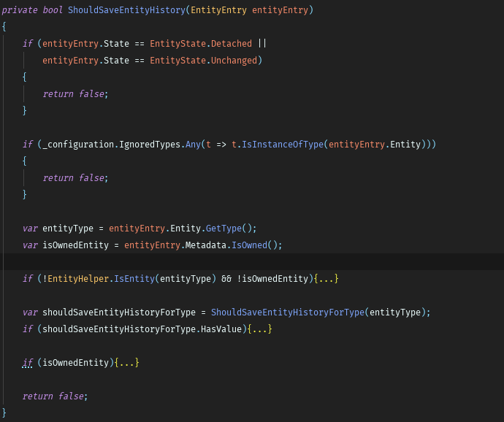Click shouldSaveEntityHistoryForType variable declaration

[119, 312]
